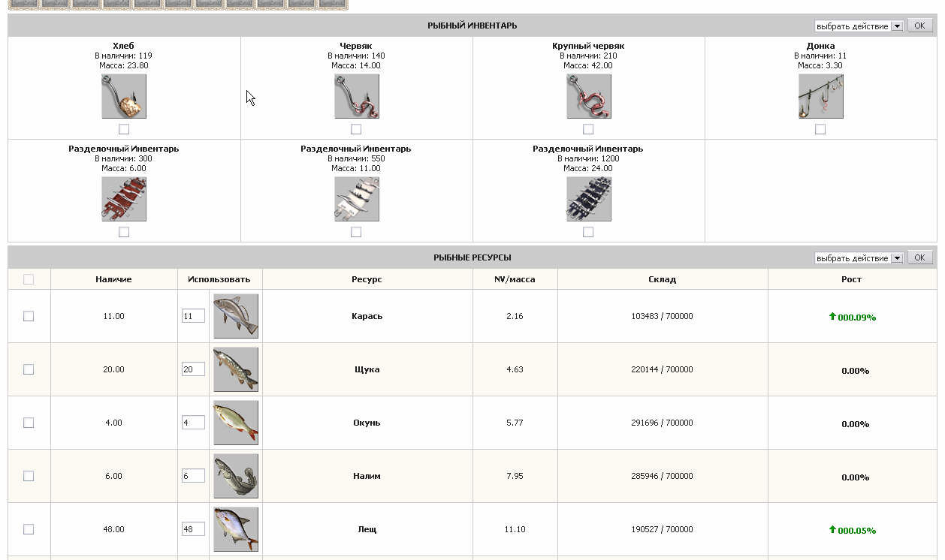Select the Лещ row checkbox
Viewport: 945px width, 560px height.
(29, 529)
